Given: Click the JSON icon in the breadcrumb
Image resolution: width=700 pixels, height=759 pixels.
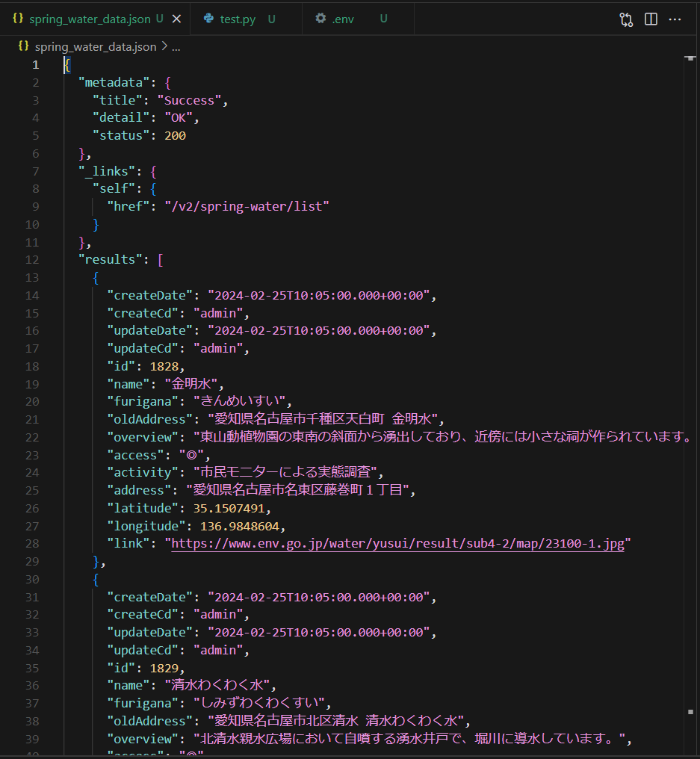Looking at the screenshot, I should click(x=23, y=46).
